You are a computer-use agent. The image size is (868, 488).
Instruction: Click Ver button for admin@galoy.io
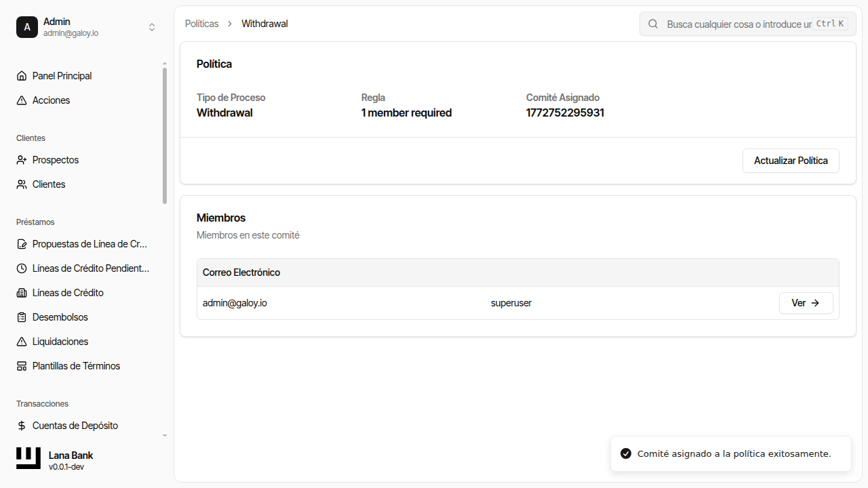[x=806, y=303]
